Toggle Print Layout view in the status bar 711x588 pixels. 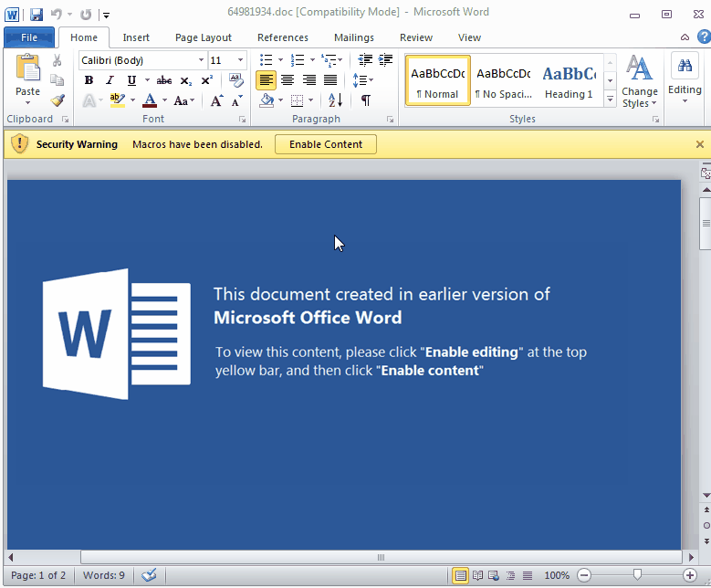(460, 576)
